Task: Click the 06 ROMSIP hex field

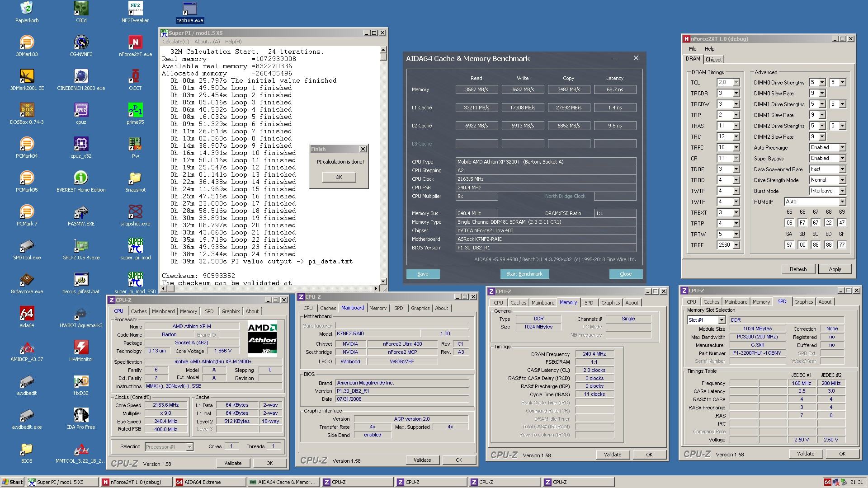Action: click(x=789, y=223)
